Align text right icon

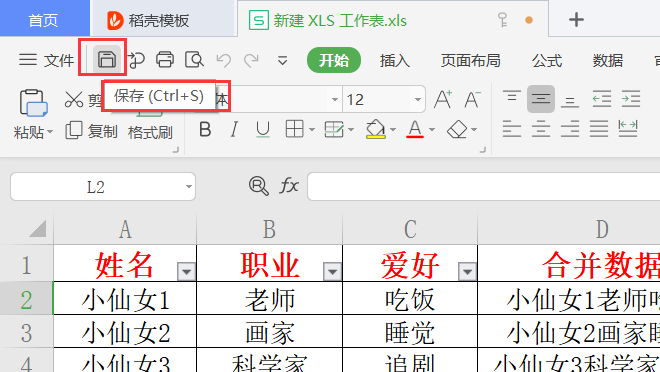tap(570, 129)
